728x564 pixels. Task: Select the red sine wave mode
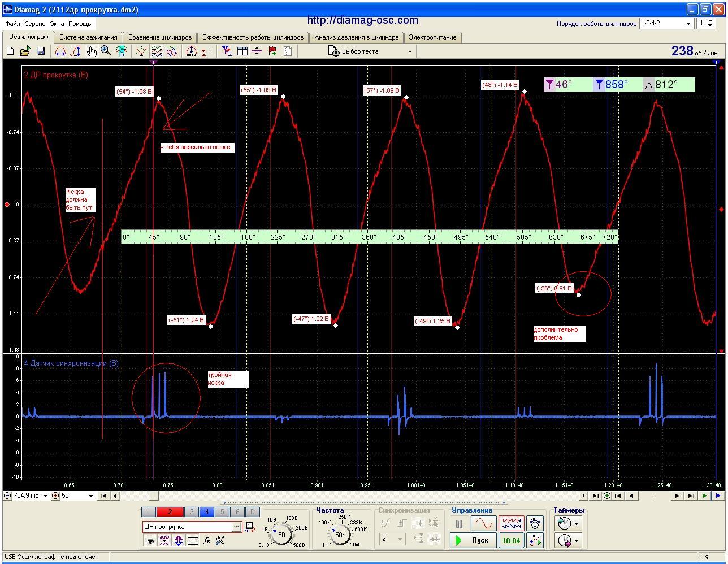click(x=484, y=523)
